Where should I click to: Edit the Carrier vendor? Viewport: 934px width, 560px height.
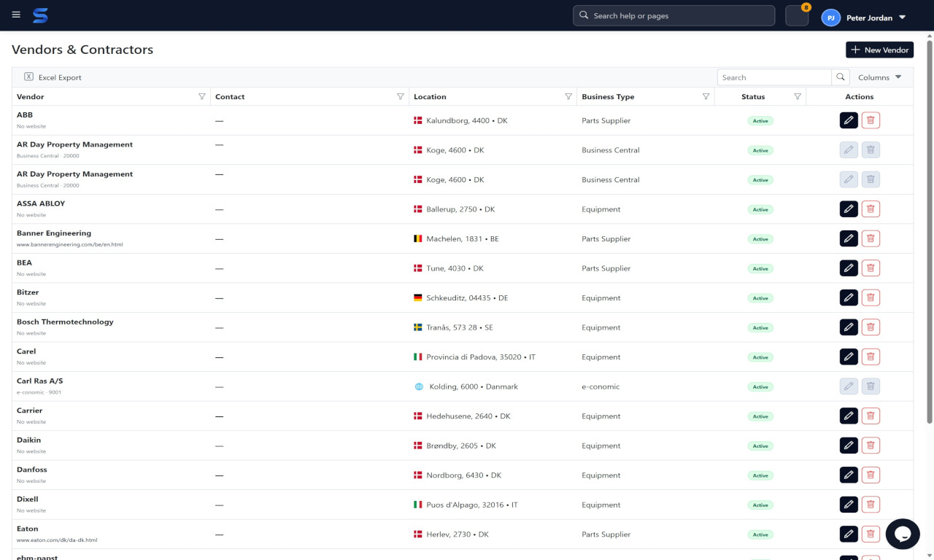(x=849, y=416)
